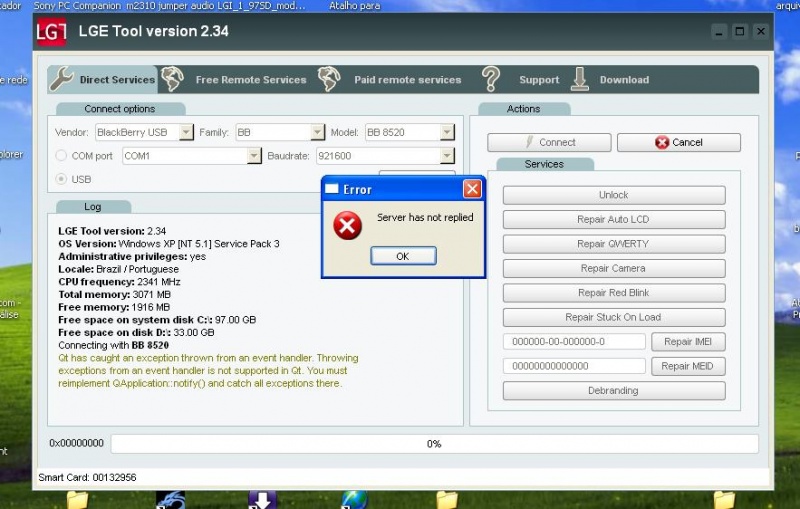The height and width of the screenshot is (509, 800).
Task: Switch to Free Remote Services tab
Action: click(x=251, y=80)
